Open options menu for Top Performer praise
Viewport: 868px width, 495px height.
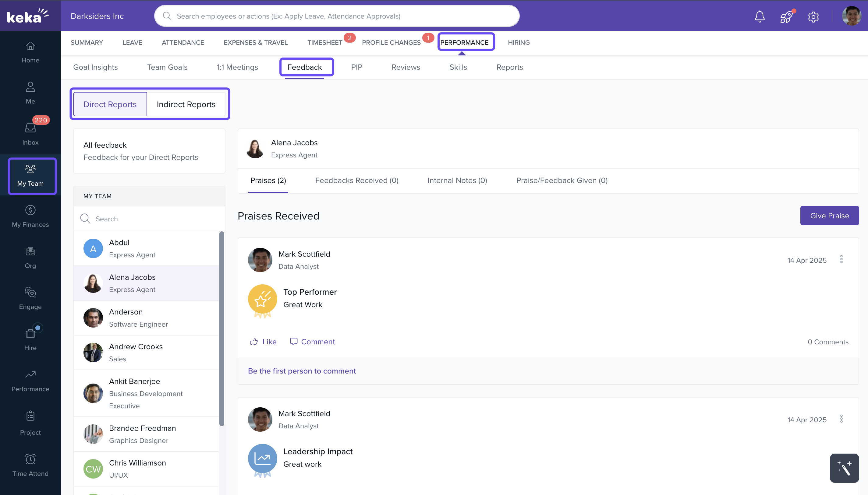841,259
